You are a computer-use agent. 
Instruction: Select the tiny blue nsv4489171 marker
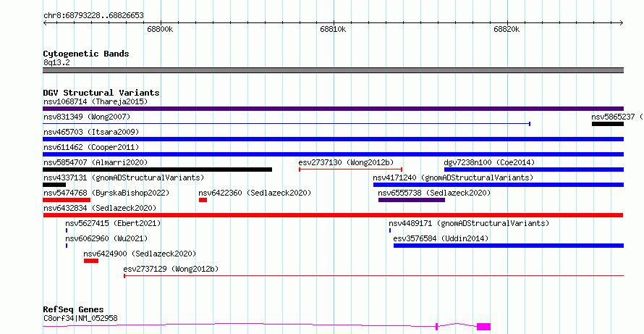coord(390,230)
